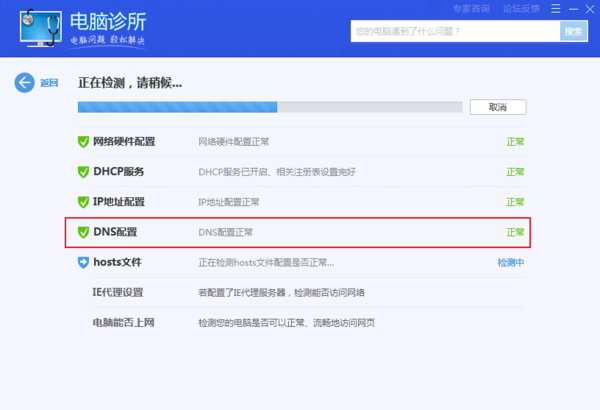Click the green shield beside DHCP服务

point(84,172)
